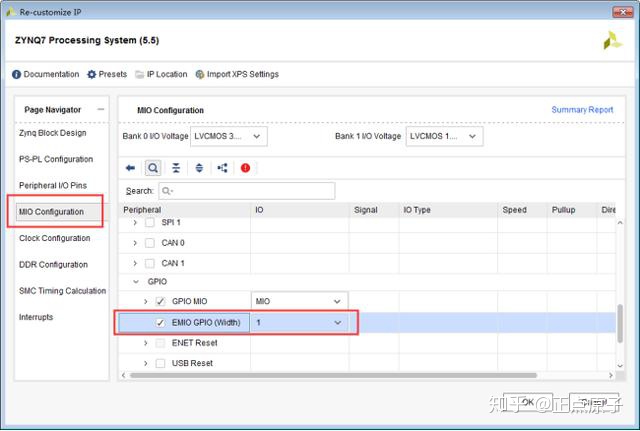The height and width of the screenshot is (431, 640).
Task: Open the EMIO GPIO width dropdown
Action: [299, 322]
